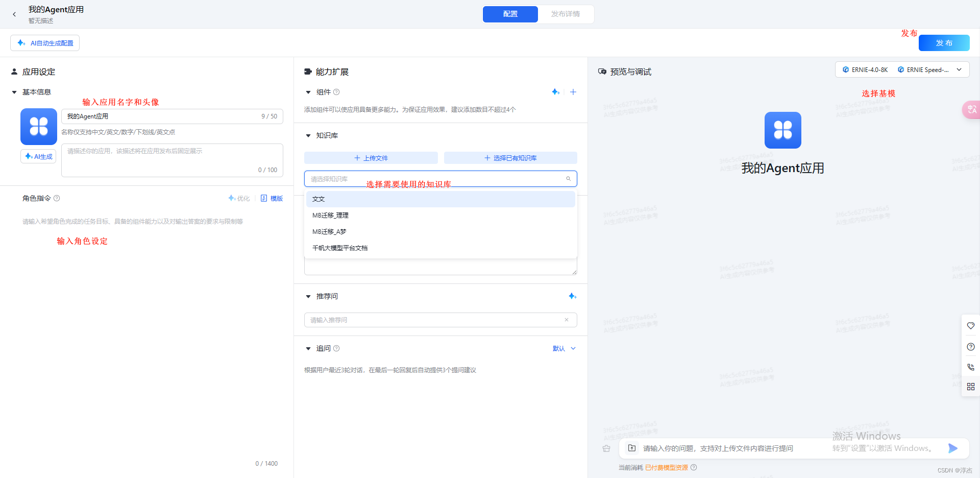Click the blue 发布 publish button

click(944, 43)
